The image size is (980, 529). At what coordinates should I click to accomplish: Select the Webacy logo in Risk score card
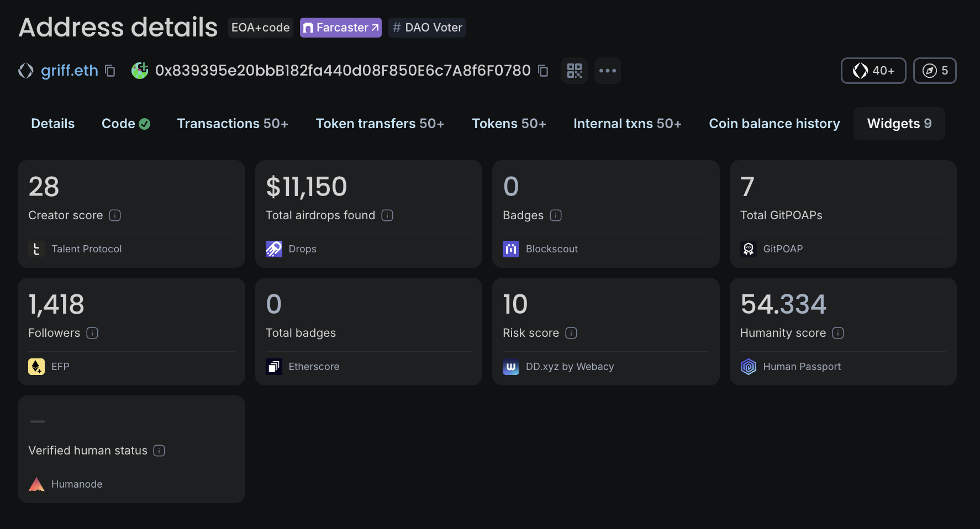[511, 367]
